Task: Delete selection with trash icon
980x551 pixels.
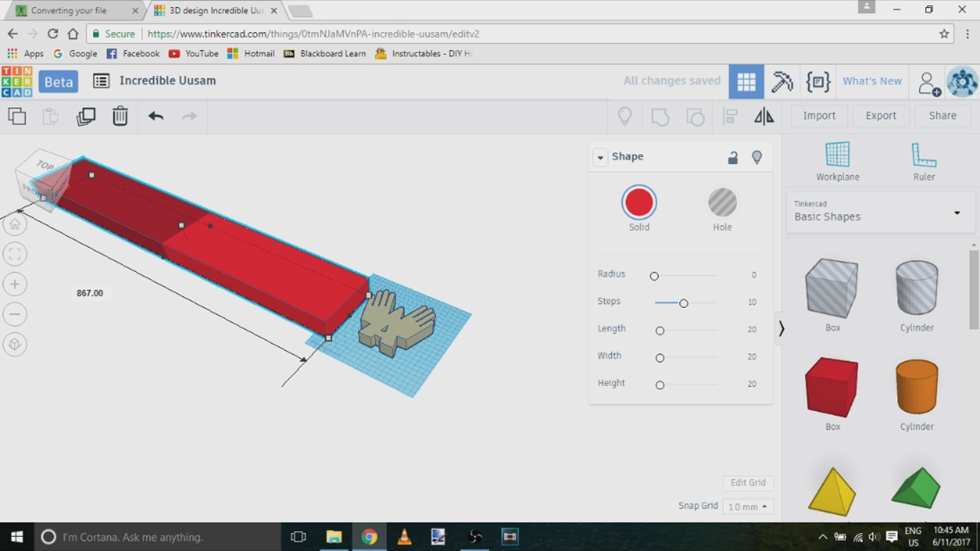Action: click(120, 116)
